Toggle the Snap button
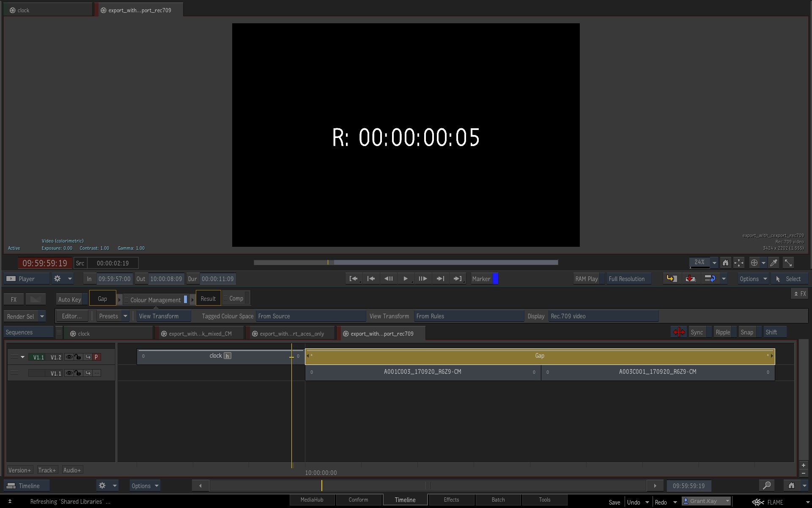Viewport: 812px width, 508px height. pyautogui.click(x=746, y=332)
